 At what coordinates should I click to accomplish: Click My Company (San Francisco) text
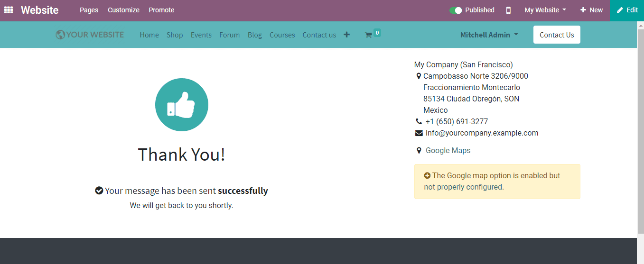(x=464, y=64)
